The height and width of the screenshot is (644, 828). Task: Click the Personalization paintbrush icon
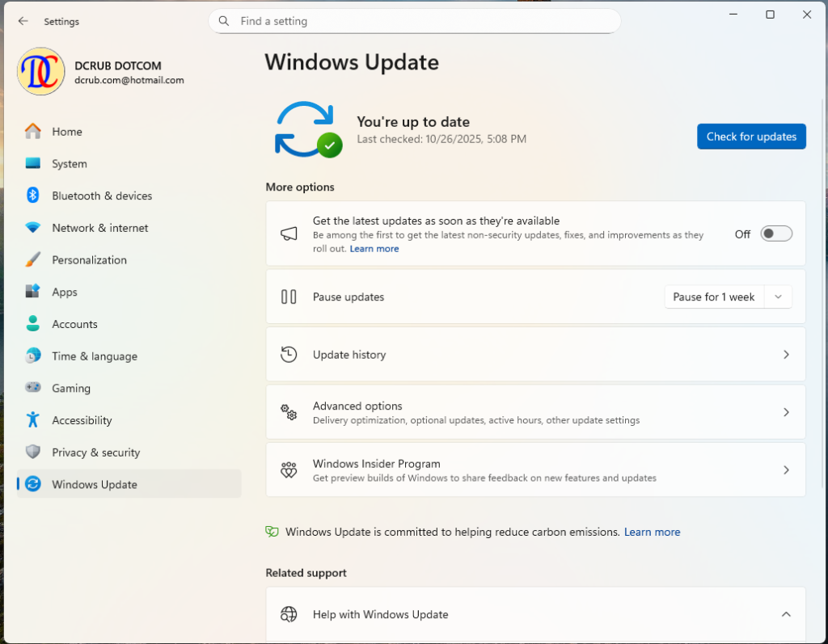coord(32,259)
